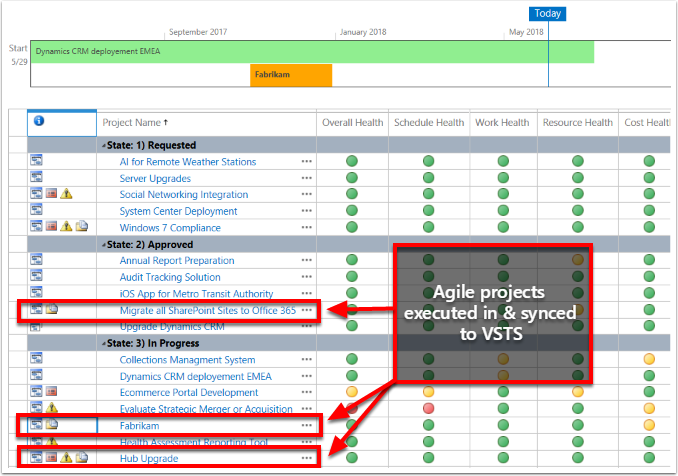
Task: Open Migrate all SharePoint Sites to Office 365
Action: coord(208,310)
